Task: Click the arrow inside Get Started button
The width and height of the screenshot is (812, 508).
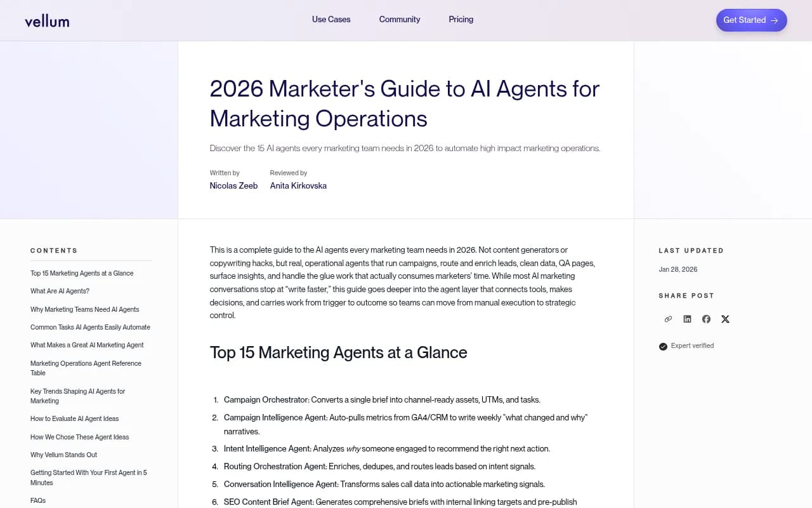Action: point(775,20)
